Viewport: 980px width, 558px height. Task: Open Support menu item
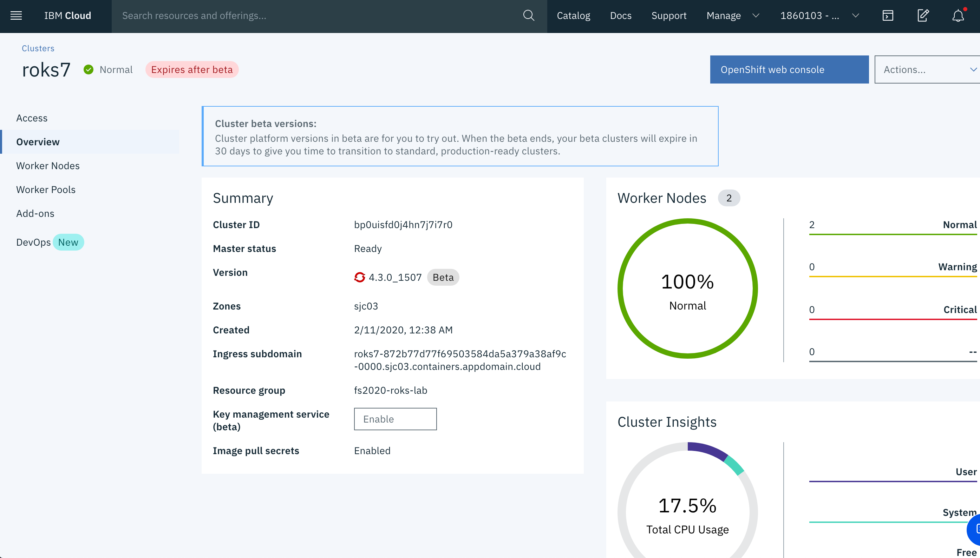(668, 16)
